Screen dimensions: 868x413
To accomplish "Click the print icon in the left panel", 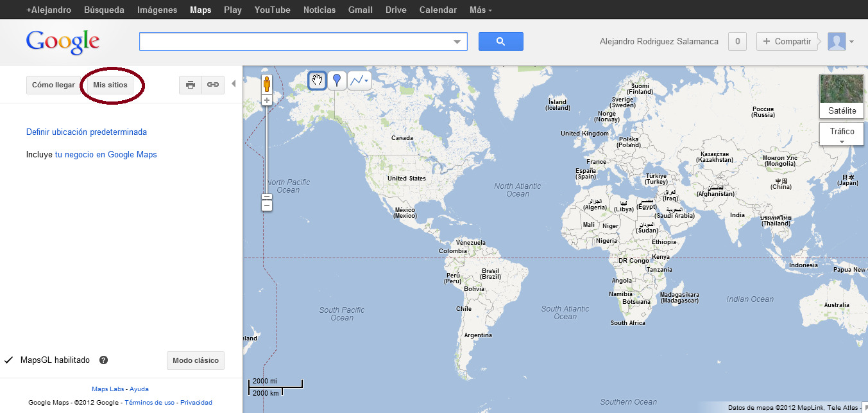I will click(x=190, y=84).
